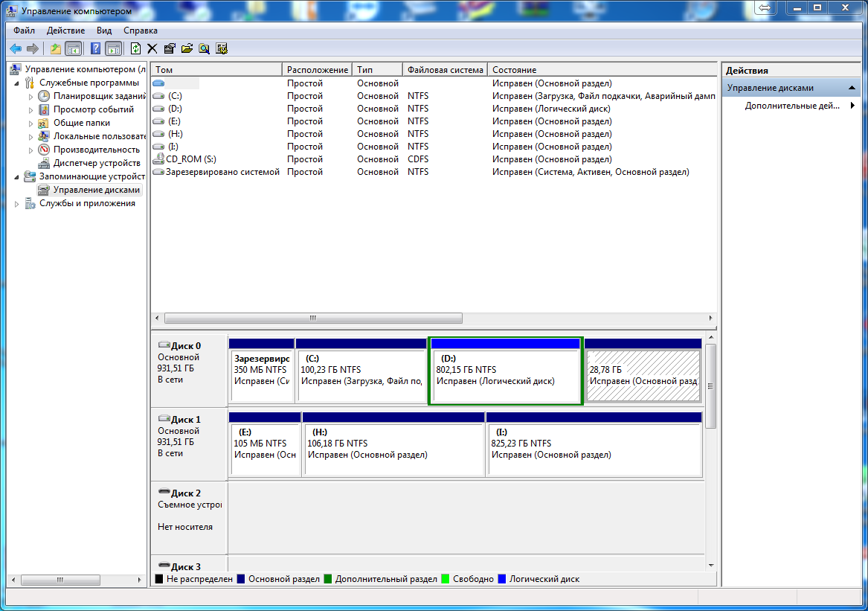Click the black X delete icon

152,48
